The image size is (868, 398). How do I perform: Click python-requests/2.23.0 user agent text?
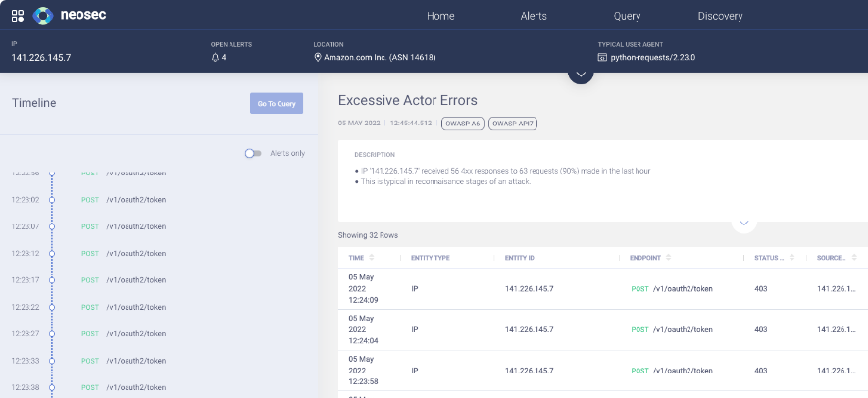point(652,57)
